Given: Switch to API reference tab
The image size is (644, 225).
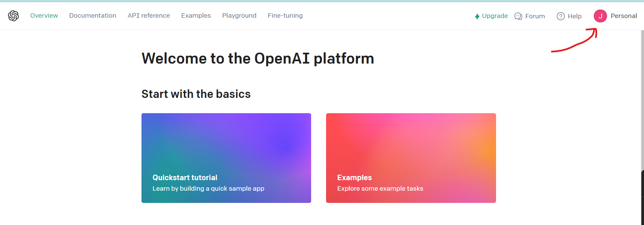Looking at the screenshot, I should [149, 16].
